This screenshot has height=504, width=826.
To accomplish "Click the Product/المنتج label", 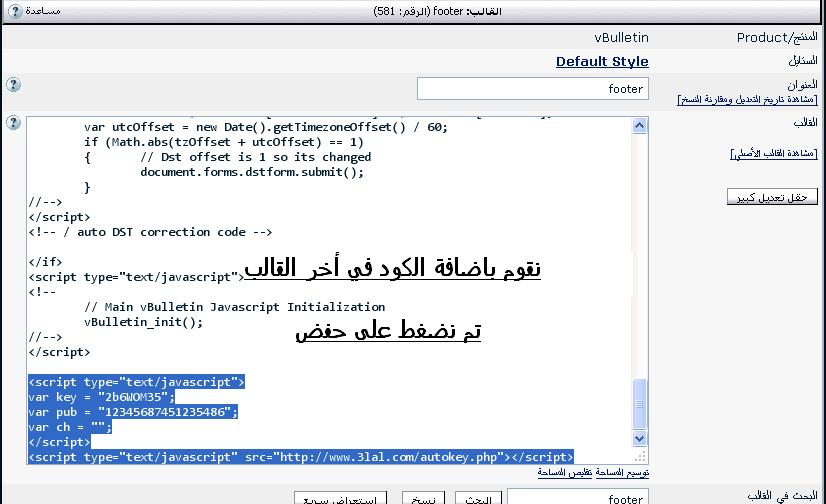I will pyautogui.click(x=777, y=37).
